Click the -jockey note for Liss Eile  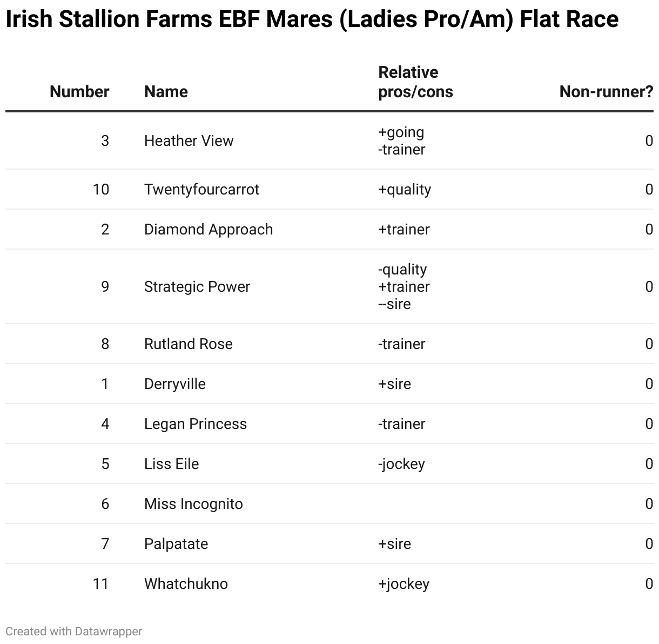tap(401, 464)
